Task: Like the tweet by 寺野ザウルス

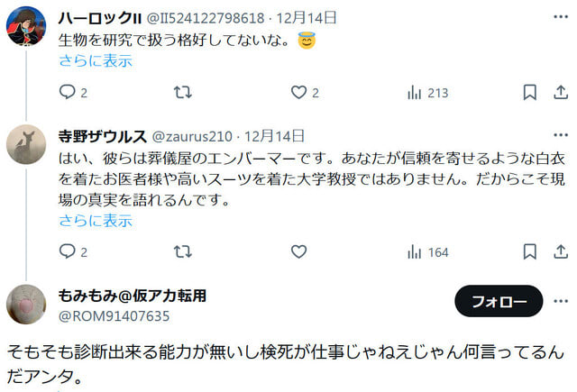Action: click(x=298, y=252)
